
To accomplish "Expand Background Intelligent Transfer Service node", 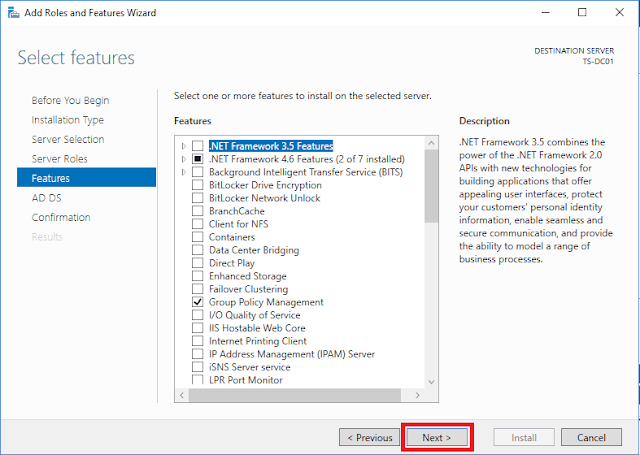I will pos(184,172).
